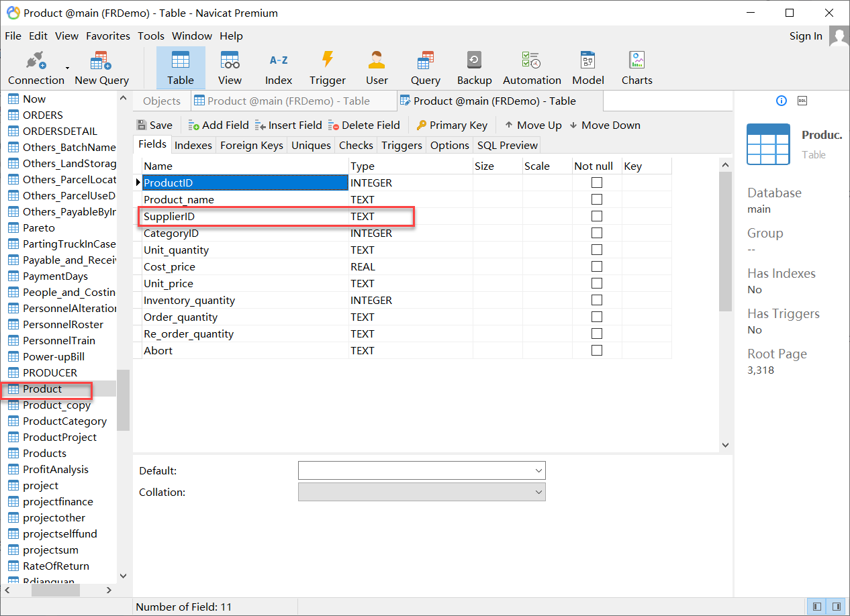Screen dimensions: 850x616
Task: Open the Trigger toolbar icon
Action: [328, 68]
